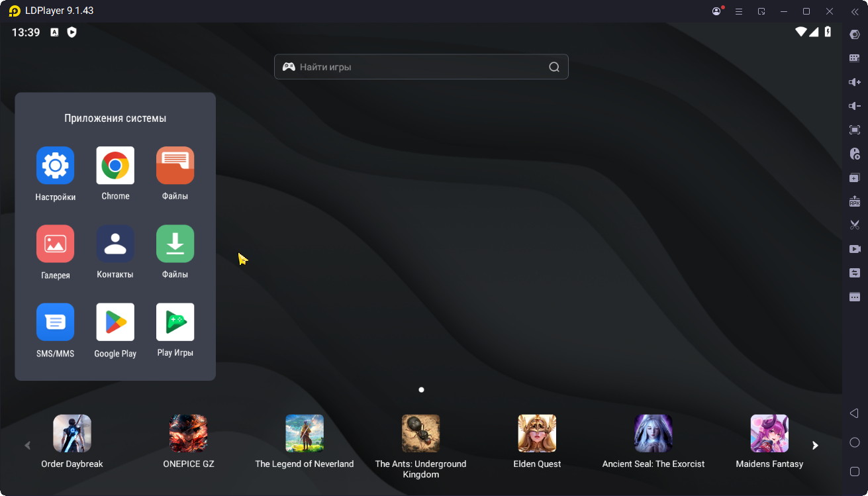Tap the Android back triangle button
Viewport: 868px width, 496px height.
[854, 413]
